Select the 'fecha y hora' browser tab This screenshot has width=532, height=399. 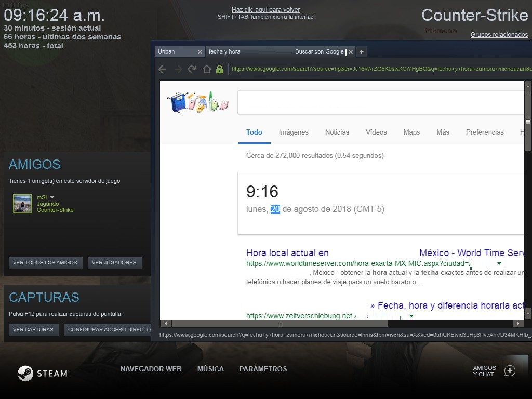point(276,51)
